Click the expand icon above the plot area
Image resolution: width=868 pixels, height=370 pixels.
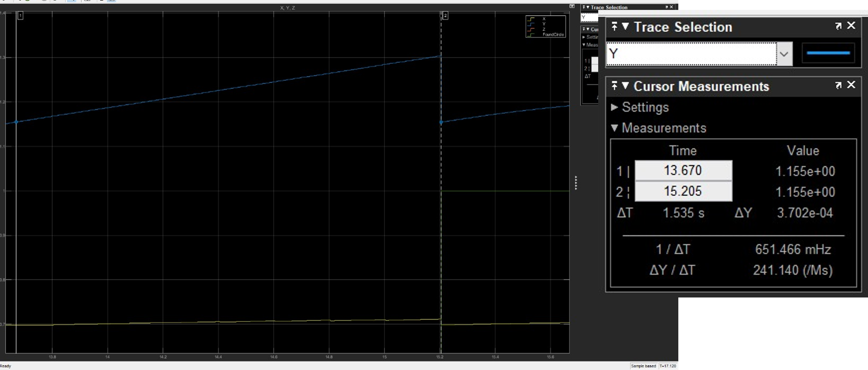tap(572, 6)
